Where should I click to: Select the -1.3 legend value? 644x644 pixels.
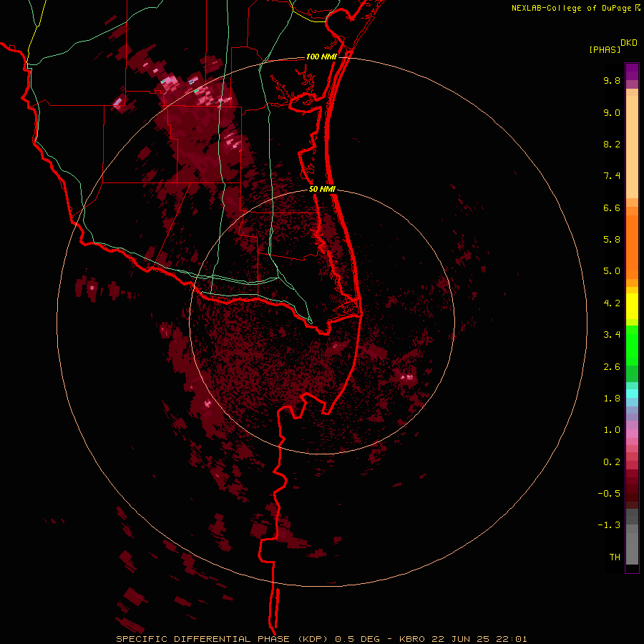609,525
